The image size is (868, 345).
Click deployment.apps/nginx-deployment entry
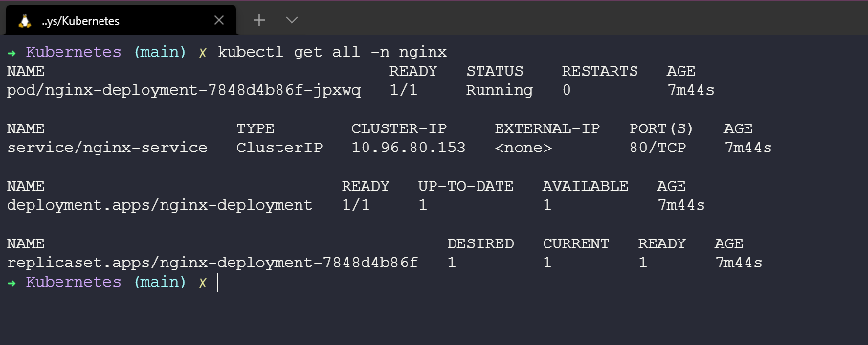160,206
